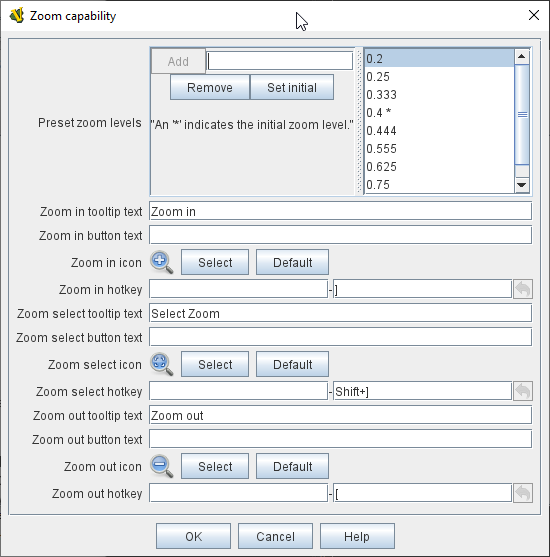
Task: Click the Zoom in magnifier icon
Action: [162, 263]
